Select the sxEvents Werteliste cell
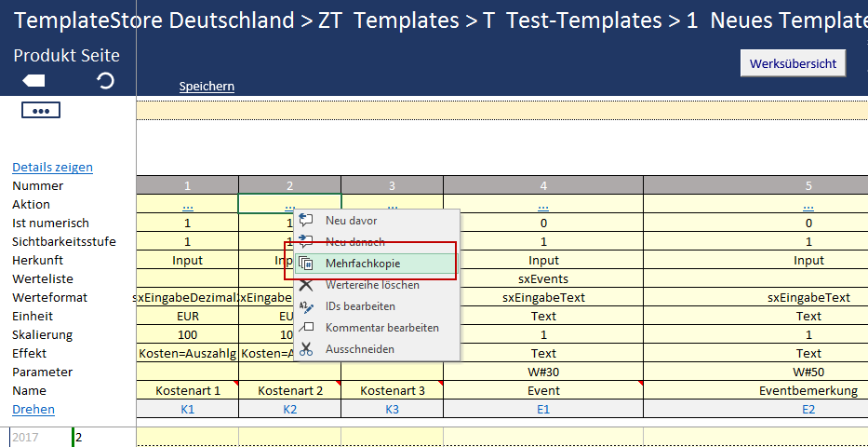 (x=543, y=279)
